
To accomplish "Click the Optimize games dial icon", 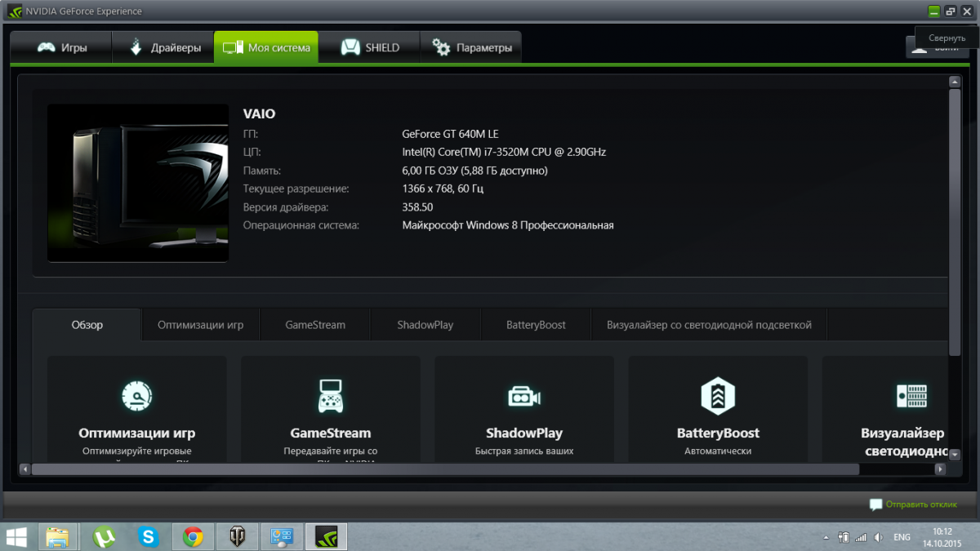I will pyautogui.click(x=136, y=397).
